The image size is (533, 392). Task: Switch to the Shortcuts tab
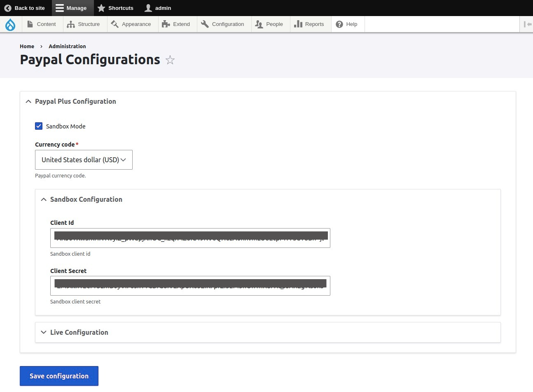point(115,8)
